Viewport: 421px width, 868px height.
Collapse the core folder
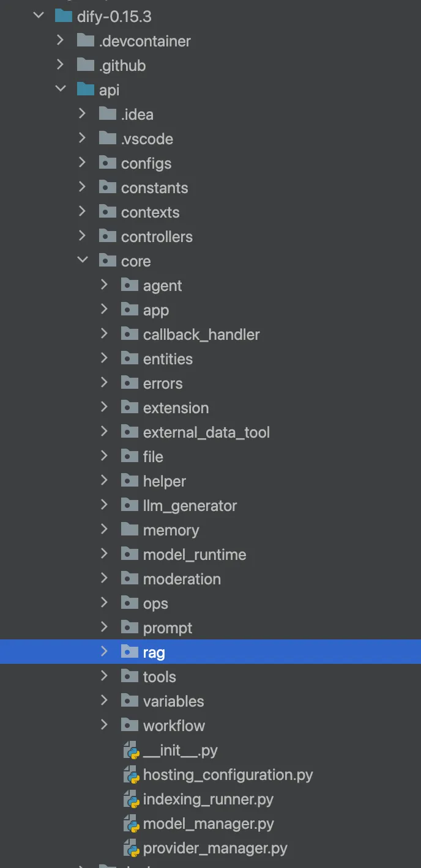coord(82,260)
